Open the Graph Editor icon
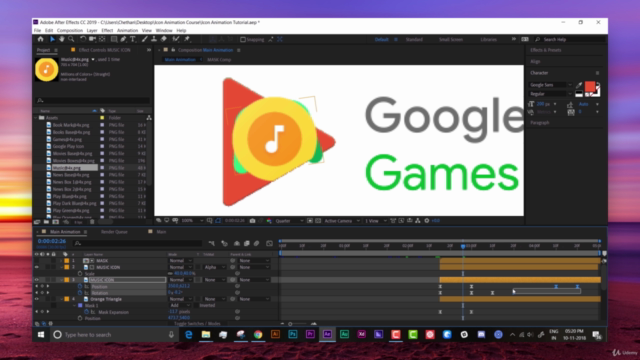Viewport: 640px width, 360px height. [x=269, y=243]
